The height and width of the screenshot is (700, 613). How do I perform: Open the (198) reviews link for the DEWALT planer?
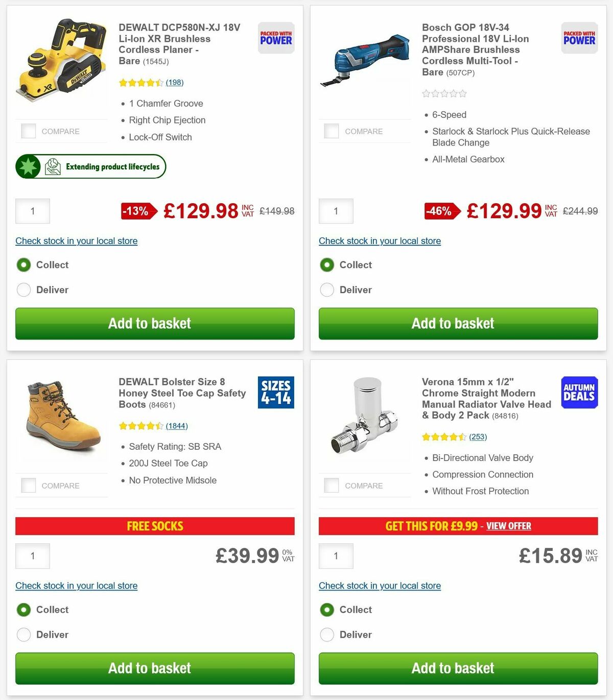[174, 82]
